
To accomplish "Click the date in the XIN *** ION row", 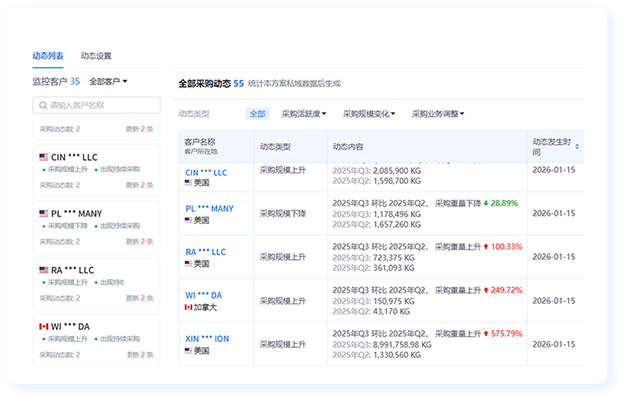I will coord(554,344).
